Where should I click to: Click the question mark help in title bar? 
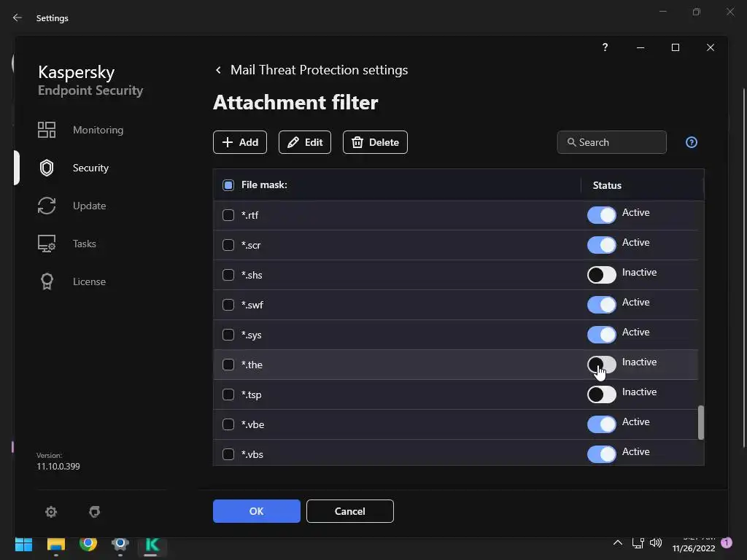pos(605,47)
